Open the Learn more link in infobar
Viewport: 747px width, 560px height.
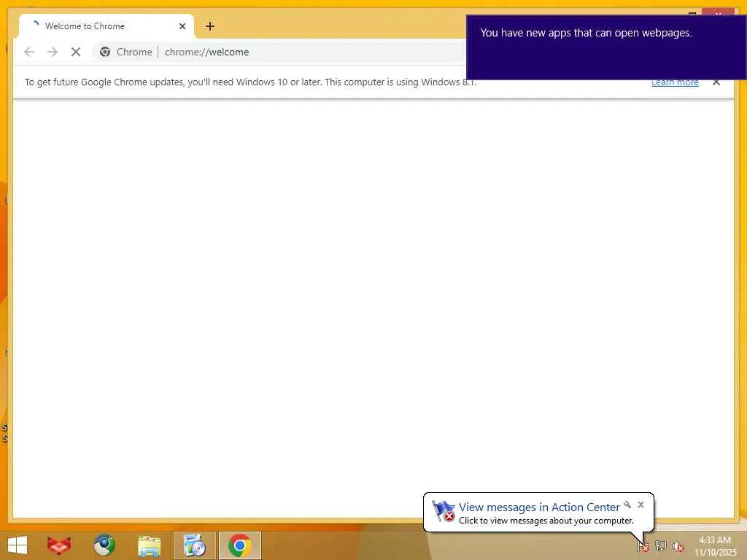675,82
